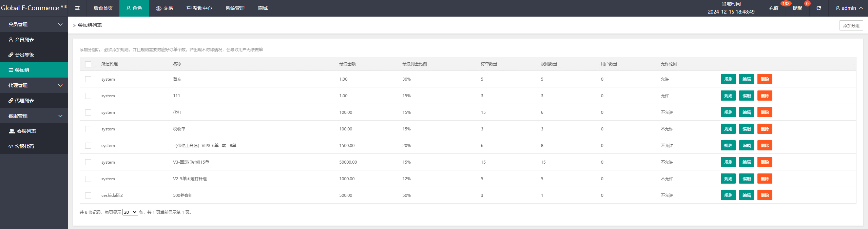Click the 所属代理 column header
This screenshot has width=868, height=229.
tap(109, 64)
